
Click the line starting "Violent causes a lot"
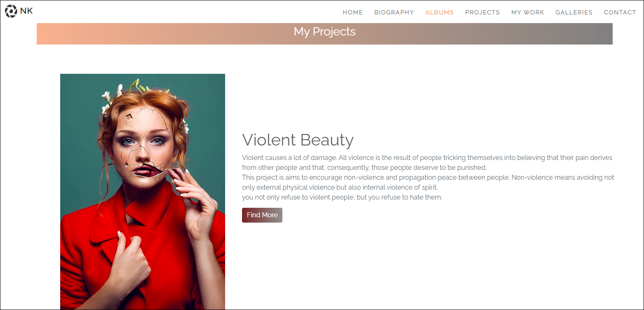[427, 158]
